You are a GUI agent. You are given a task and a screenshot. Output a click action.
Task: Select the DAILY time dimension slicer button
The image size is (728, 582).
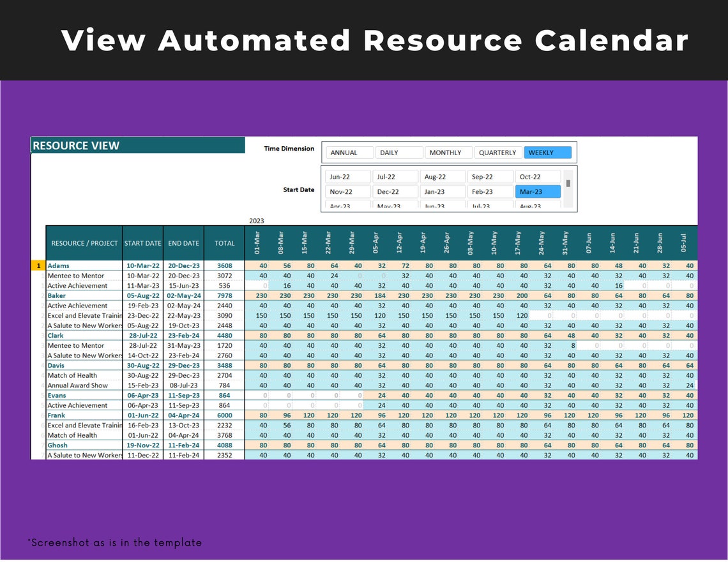pos(399,153)
